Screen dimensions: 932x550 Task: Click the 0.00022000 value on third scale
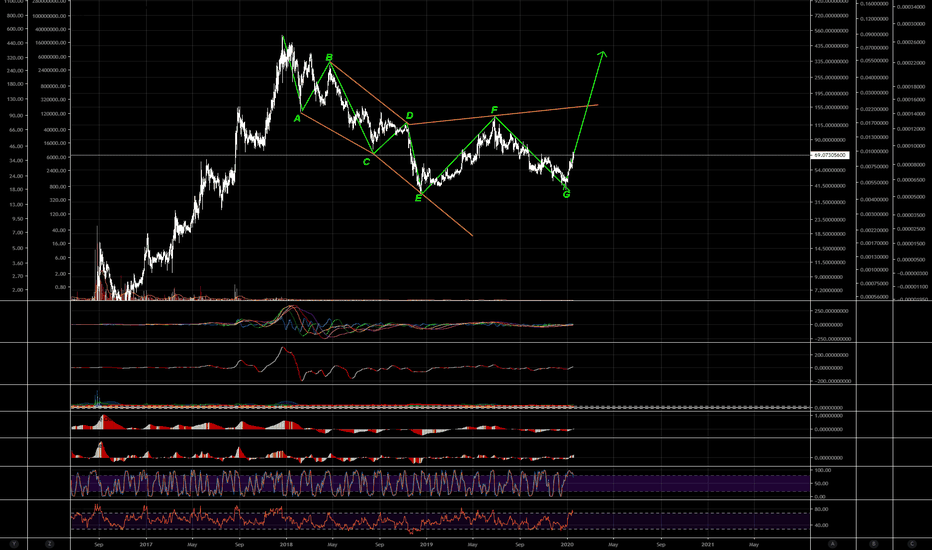point(911,63)
